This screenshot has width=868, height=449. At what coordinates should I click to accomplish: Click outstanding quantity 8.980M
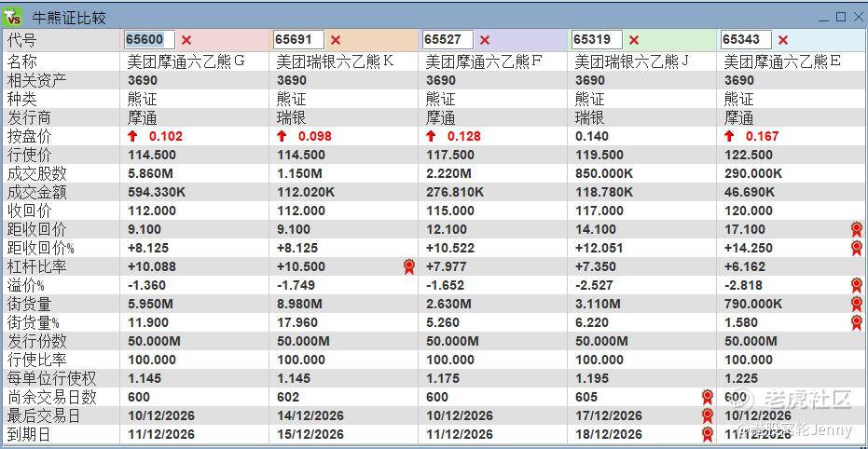click(x=299, y=304)
